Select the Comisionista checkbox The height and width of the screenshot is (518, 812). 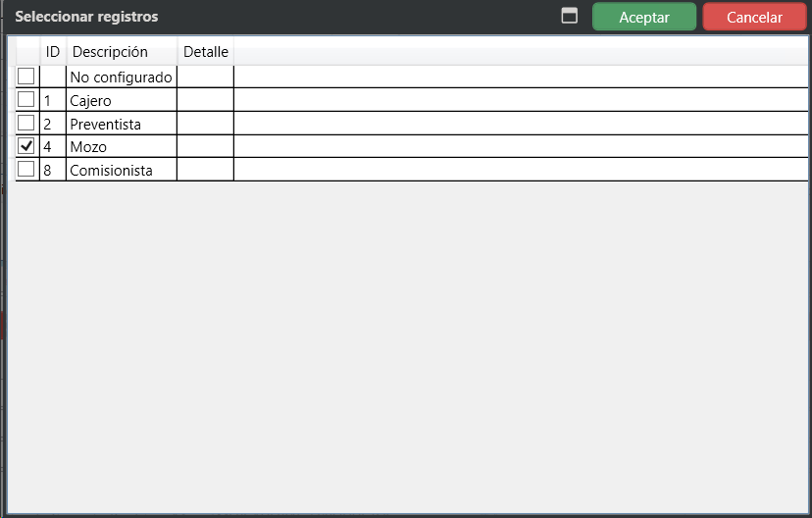pos(26,170)
